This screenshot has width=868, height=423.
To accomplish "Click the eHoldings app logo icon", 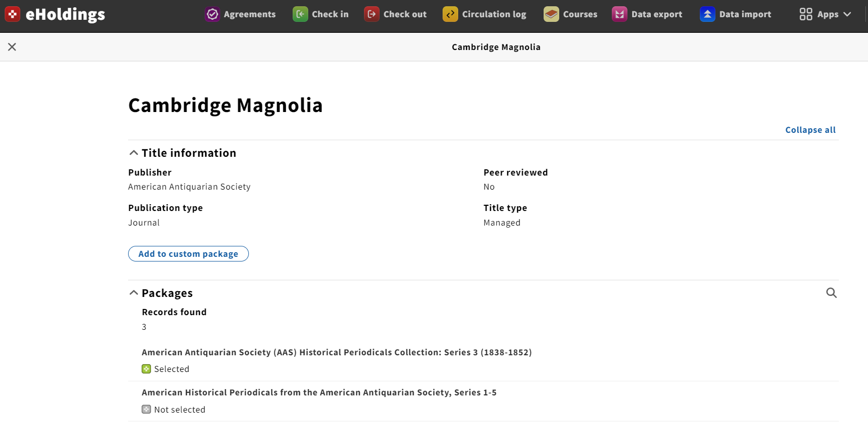I will 12,14.
